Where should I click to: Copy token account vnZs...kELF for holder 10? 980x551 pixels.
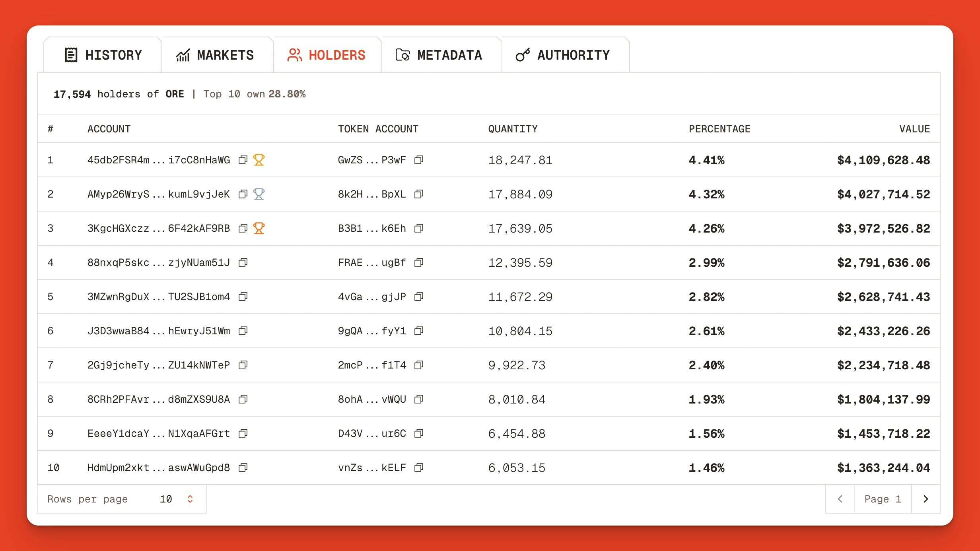pyautogui.click(x=419, y=468)
